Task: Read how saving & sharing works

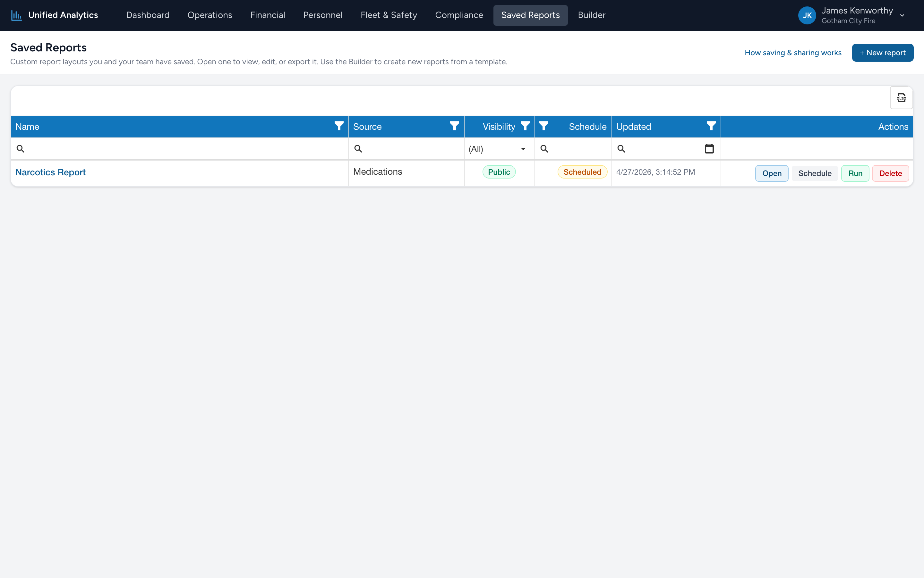Action: [793, 53]
